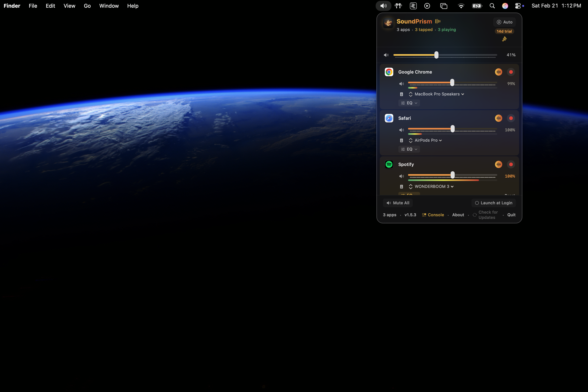Screen dimensions: 588x392
Task: Toggle Launch at Login
Action: point(494,203)
